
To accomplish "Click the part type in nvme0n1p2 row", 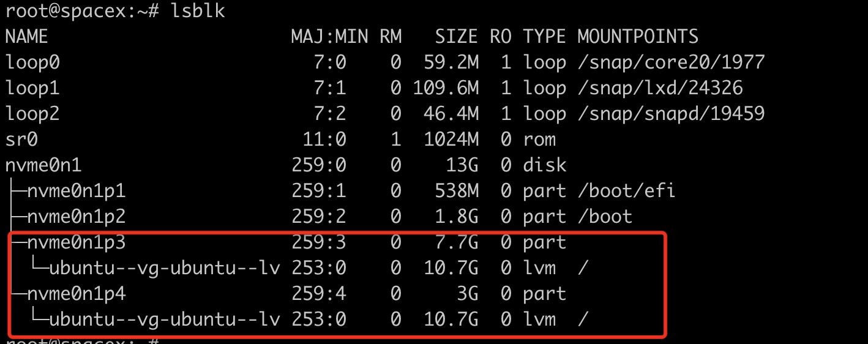I will tap(545, 217).
